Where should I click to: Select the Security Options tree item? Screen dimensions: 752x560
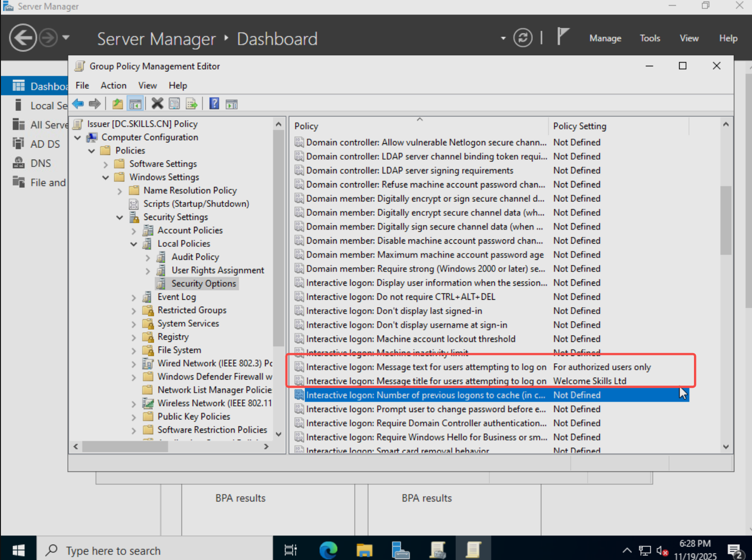(x=203, y=283)
